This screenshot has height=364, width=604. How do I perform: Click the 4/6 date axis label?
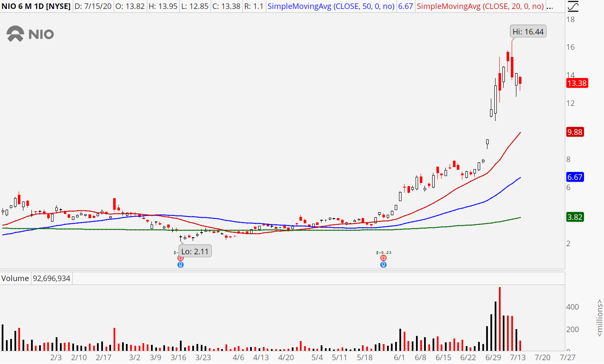click(239, 358)
